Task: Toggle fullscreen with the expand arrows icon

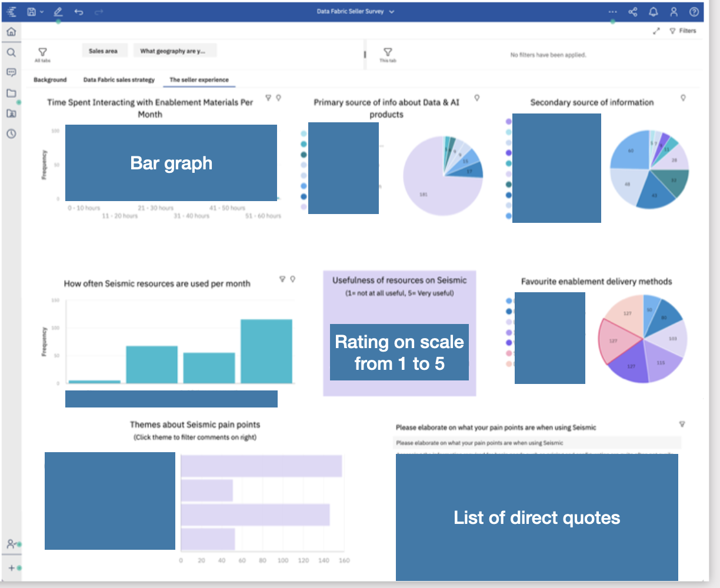Action: pos(656,31)
